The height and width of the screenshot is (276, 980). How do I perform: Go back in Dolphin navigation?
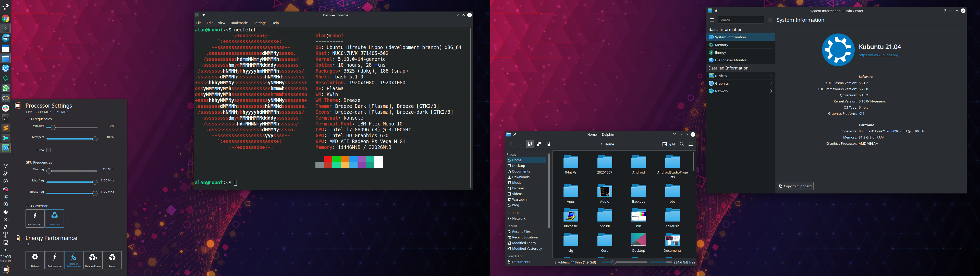[511, 144]
